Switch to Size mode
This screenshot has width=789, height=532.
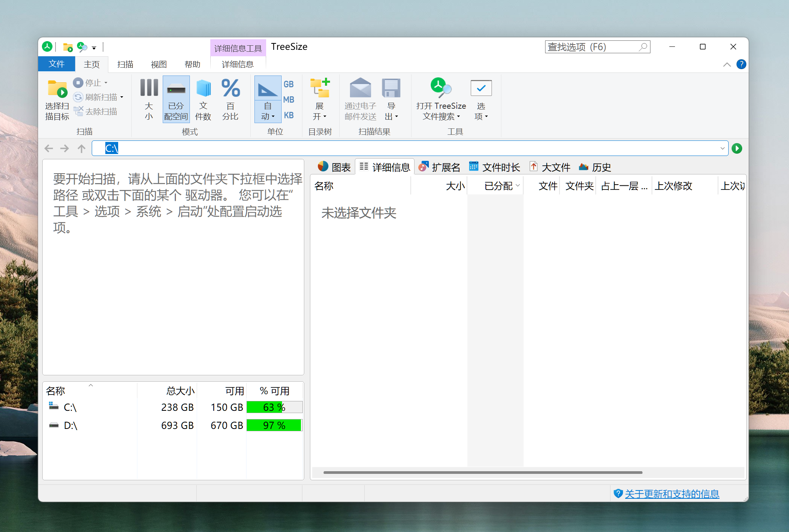click(x=149, y=99)
